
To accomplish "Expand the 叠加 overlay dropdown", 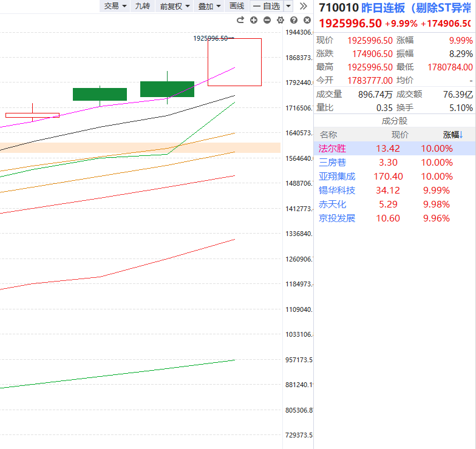I will tap(209, 6).
